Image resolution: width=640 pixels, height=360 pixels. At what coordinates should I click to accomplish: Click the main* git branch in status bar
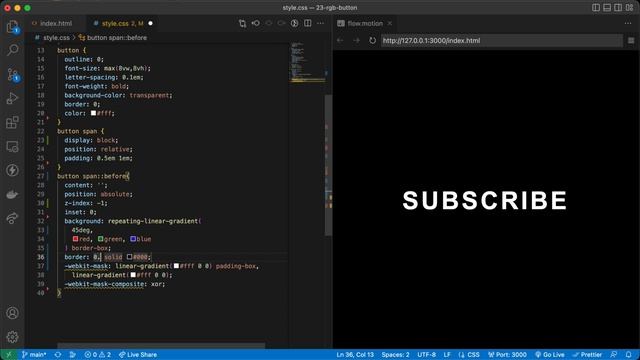pos(34,355)
